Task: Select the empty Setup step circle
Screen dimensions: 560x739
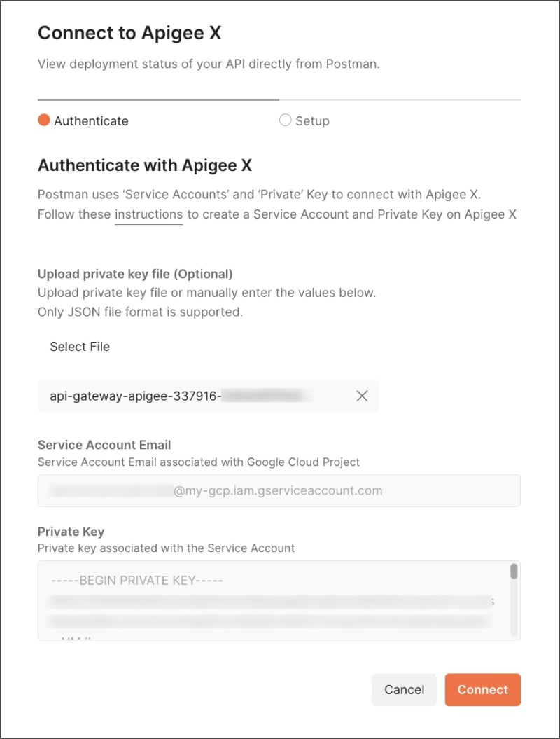Action: point(285,120)
